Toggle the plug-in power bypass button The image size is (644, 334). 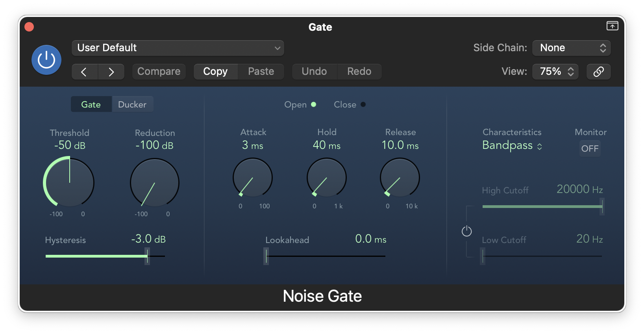[x=46, y=60]
